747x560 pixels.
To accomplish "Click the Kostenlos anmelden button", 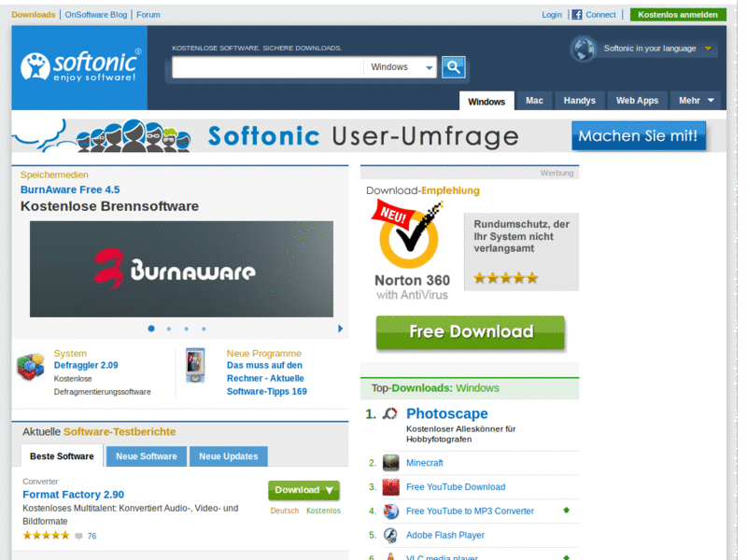I will [x=678, y=15].
